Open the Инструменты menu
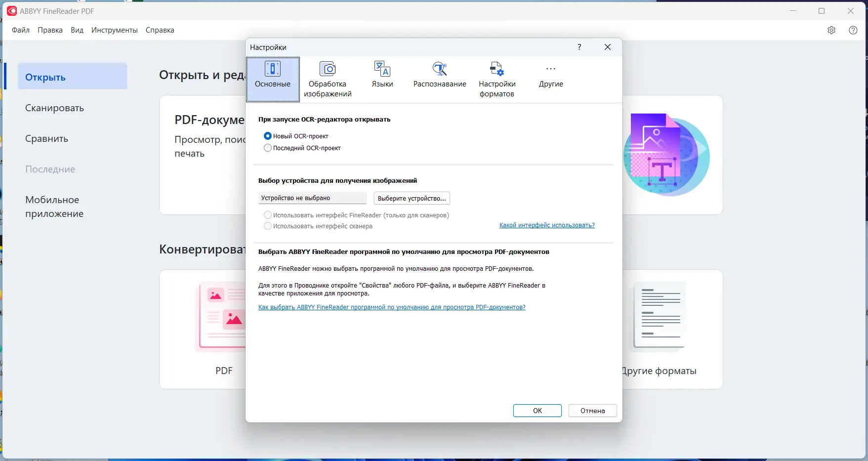The width and height of the screenshot is (868, 461). [115, 30]
